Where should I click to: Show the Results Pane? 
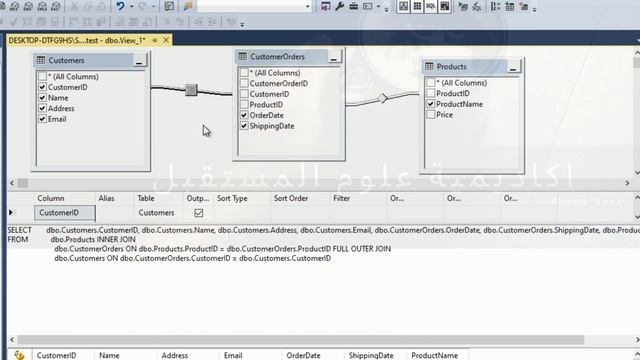(445, 6)
